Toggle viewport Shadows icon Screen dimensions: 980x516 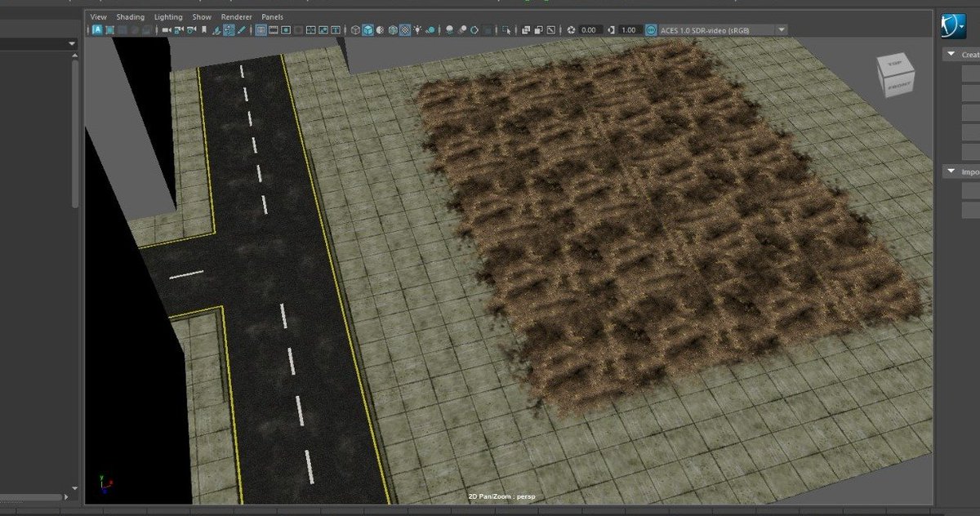[x=430, y=29]
